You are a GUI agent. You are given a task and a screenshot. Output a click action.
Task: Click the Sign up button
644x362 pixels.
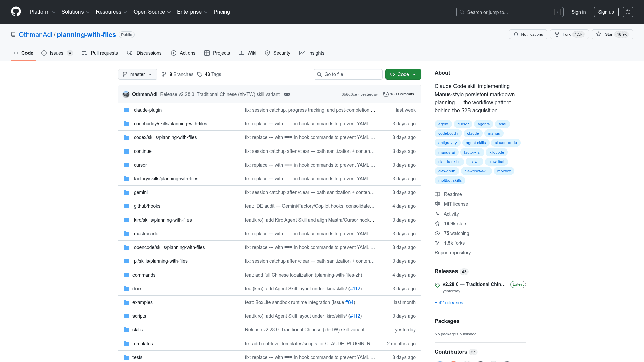click(606, 12)
